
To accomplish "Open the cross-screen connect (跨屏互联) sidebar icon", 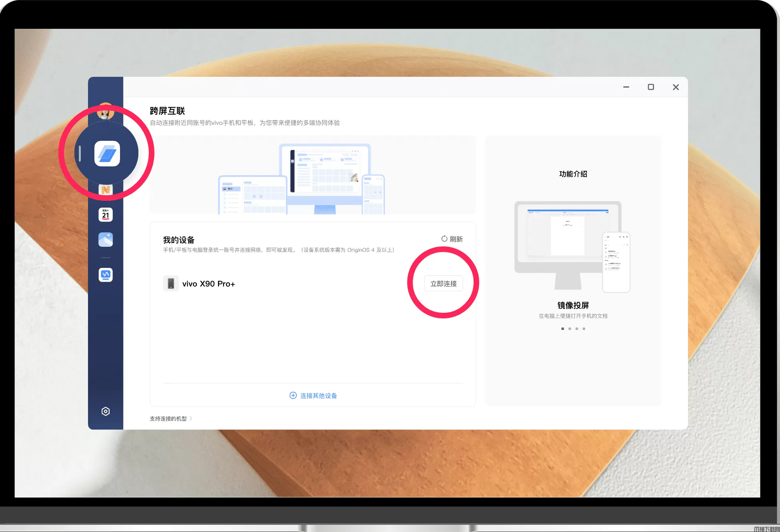I will [x=107, y=154].
